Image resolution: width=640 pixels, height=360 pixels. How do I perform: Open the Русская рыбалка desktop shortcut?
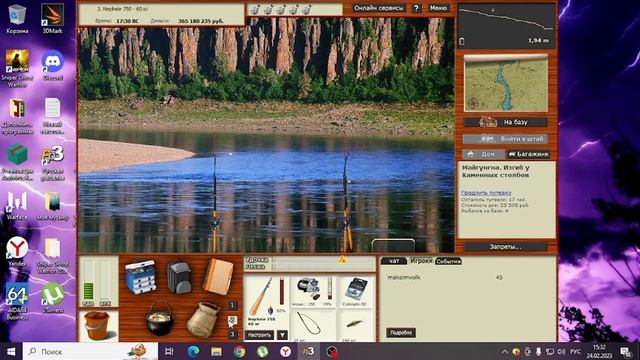[53, 163]
